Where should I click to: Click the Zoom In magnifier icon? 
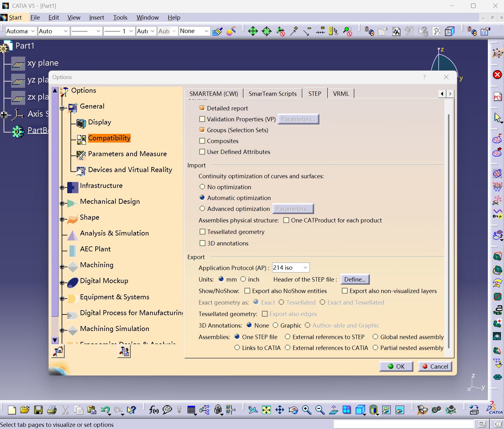(307, 410)
